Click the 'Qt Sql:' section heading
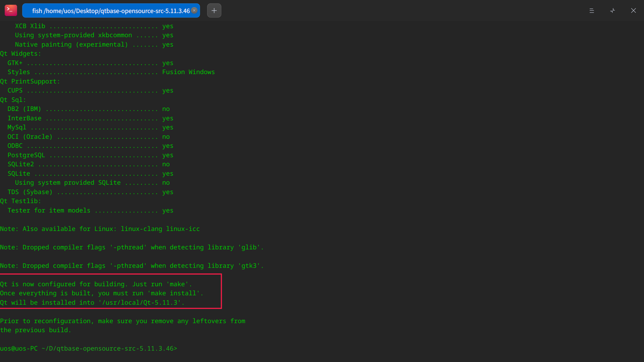This screenshot has height=362, width=644. click(x=13, y=100)
